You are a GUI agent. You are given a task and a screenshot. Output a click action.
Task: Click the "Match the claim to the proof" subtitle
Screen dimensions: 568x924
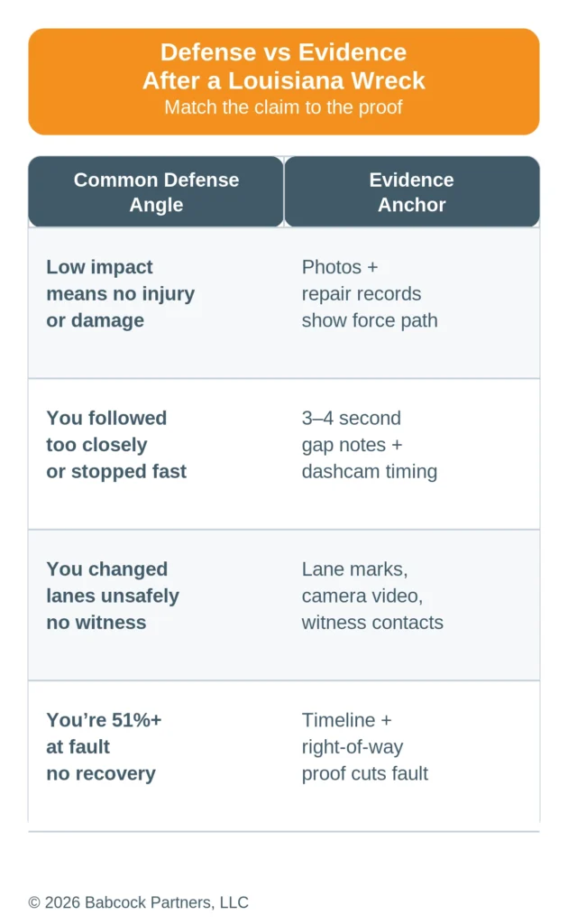pyautogui.click(x=283, y=107)
